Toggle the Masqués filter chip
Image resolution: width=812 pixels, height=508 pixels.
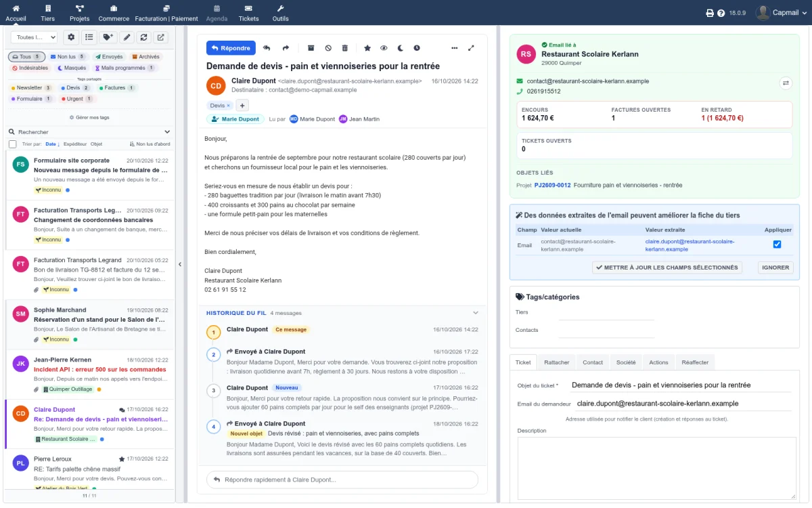point(72,68)
